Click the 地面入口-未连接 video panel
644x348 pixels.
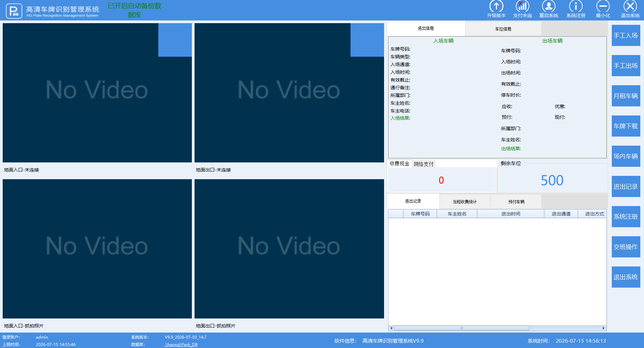click(97, 93)
